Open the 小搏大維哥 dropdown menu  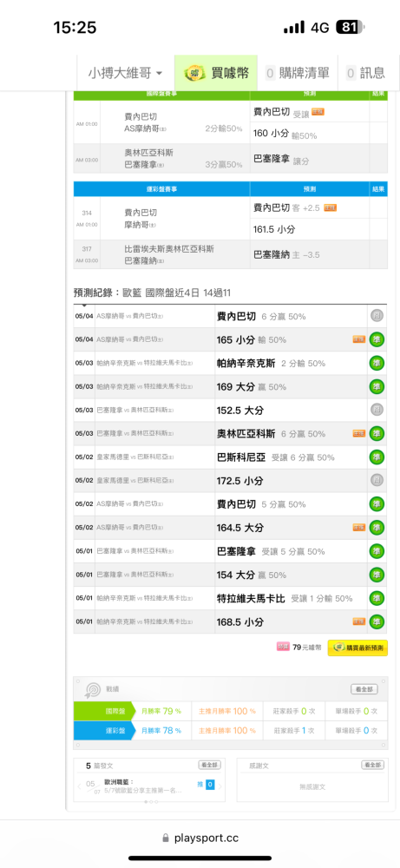click(125, 73)
